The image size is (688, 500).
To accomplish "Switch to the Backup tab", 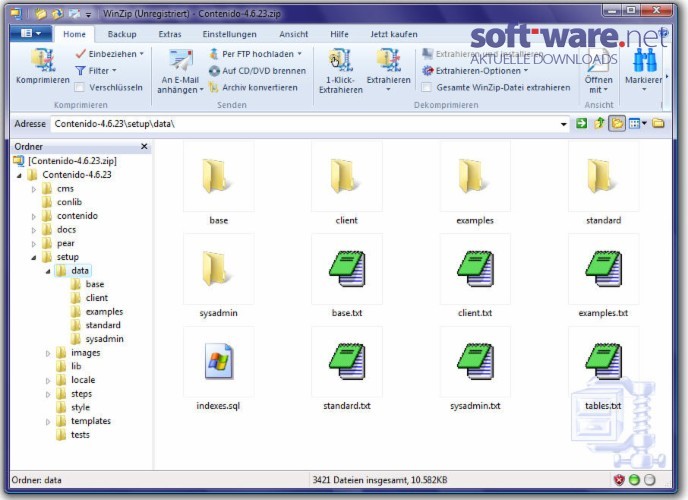I will pos(122,34).
